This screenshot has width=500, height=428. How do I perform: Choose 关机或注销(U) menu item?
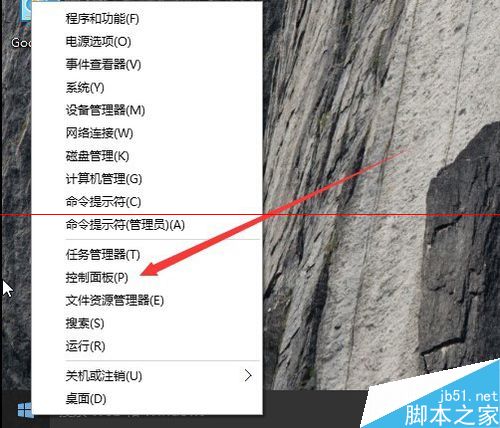click(x=147, y=376)
